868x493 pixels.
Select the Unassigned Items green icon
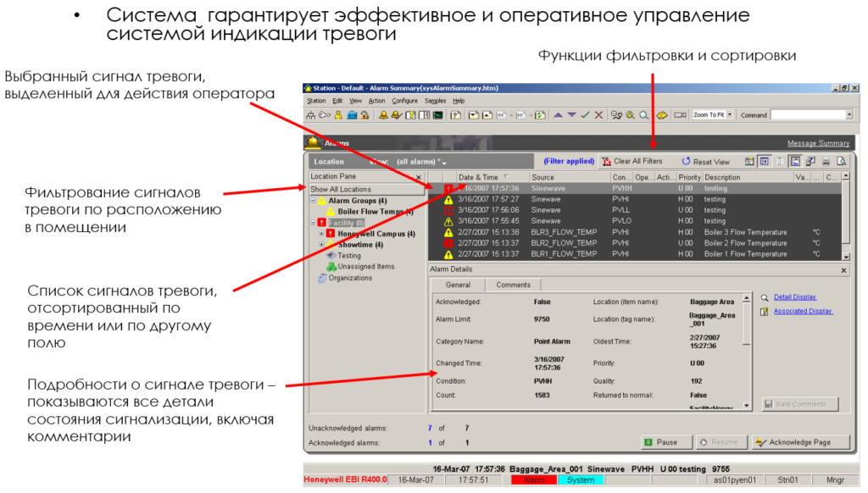click(332, 267)
